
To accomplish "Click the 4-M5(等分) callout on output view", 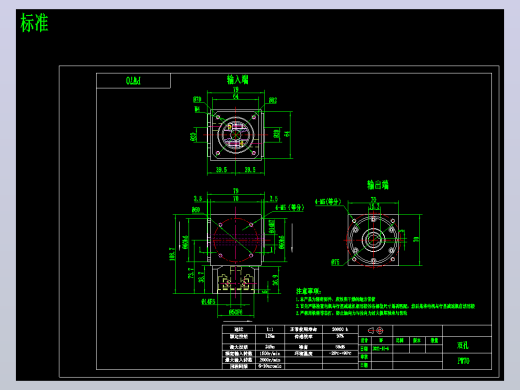I will pyautogui.click(x=328, y=202).
